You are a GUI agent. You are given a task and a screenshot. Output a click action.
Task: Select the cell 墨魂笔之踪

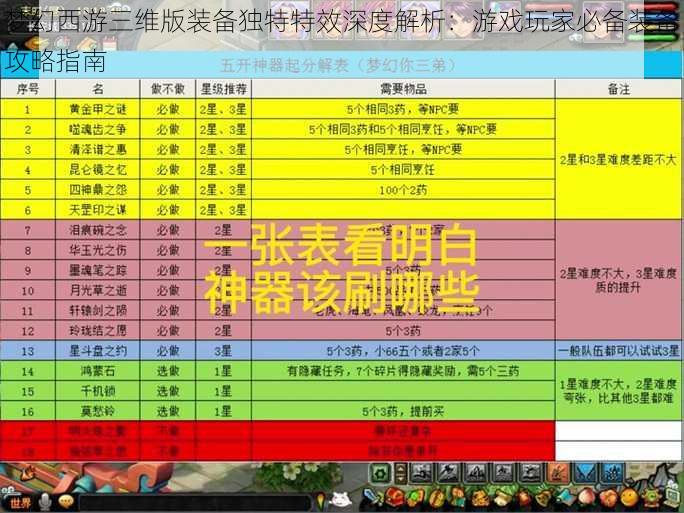98,270
